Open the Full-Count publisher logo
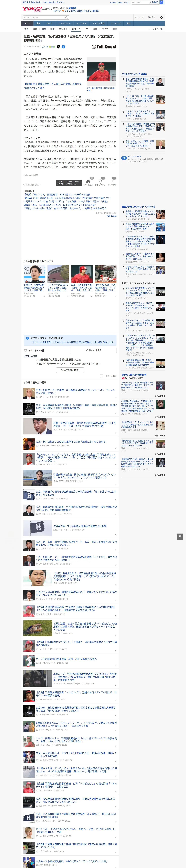The image size is (186, 868). point(104,47)
